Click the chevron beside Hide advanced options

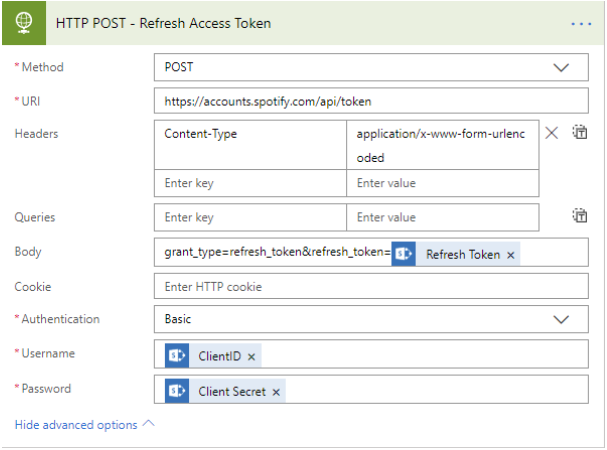click(148, 423)
